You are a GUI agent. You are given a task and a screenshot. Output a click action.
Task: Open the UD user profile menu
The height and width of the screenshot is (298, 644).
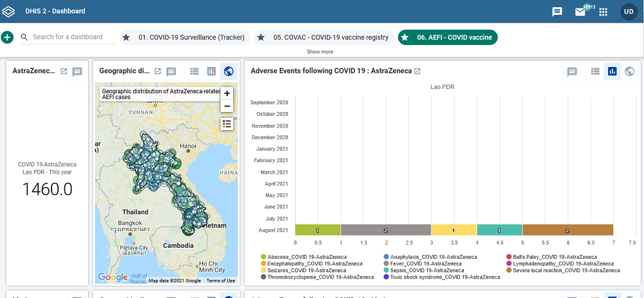[x=629, y=12]
